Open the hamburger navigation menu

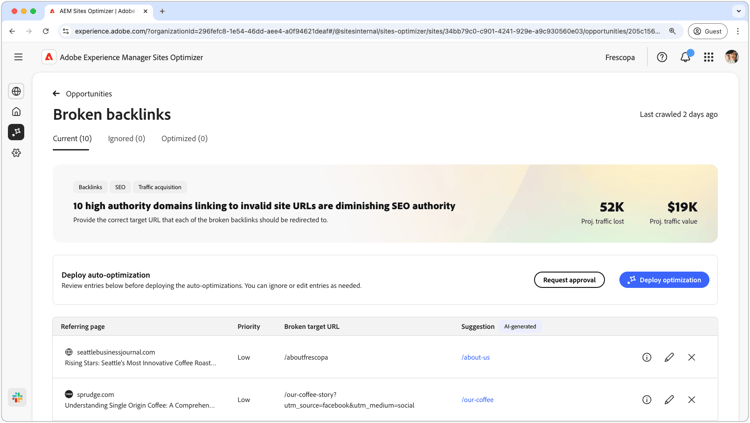[18, 57]
